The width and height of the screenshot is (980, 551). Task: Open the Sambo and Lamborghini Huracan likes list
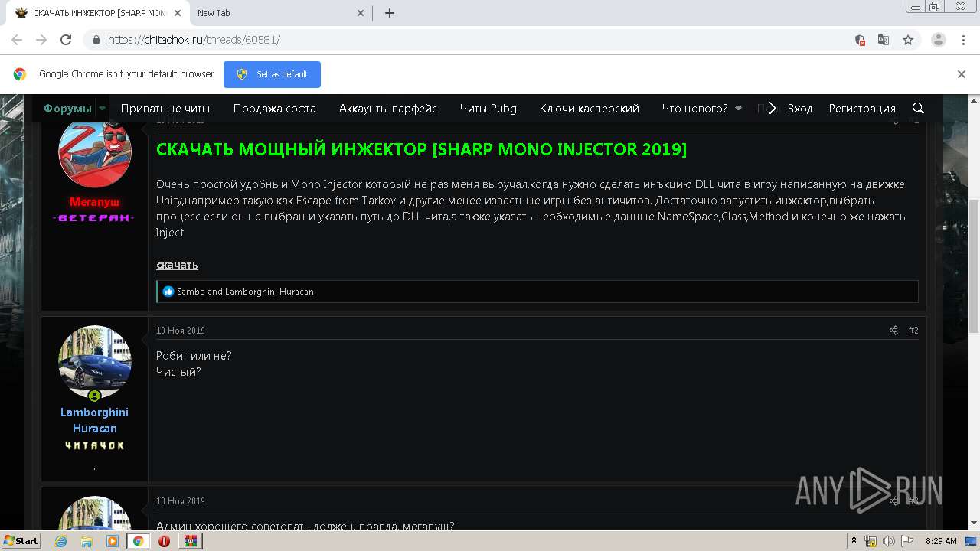pyautogui.click(x=245, y=292)
